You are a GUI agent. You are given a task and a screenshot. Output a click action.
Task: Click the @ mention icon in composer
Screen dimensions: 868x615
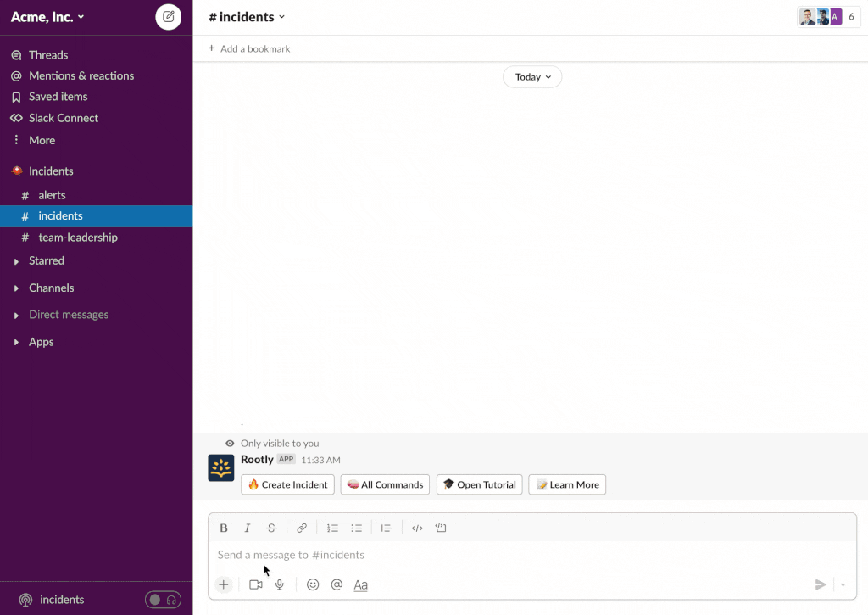pyautogui.click(x=337, y=584)
